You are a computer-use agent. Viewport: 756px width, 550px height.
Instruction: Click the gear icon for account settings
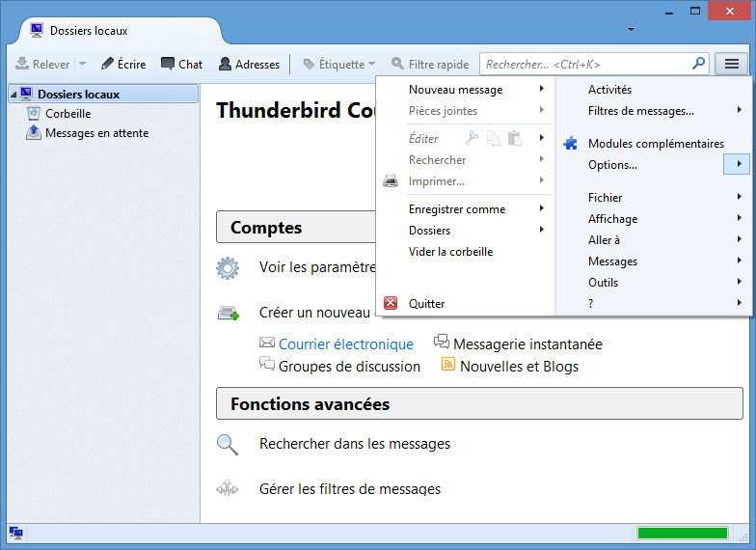coord(228,268)
